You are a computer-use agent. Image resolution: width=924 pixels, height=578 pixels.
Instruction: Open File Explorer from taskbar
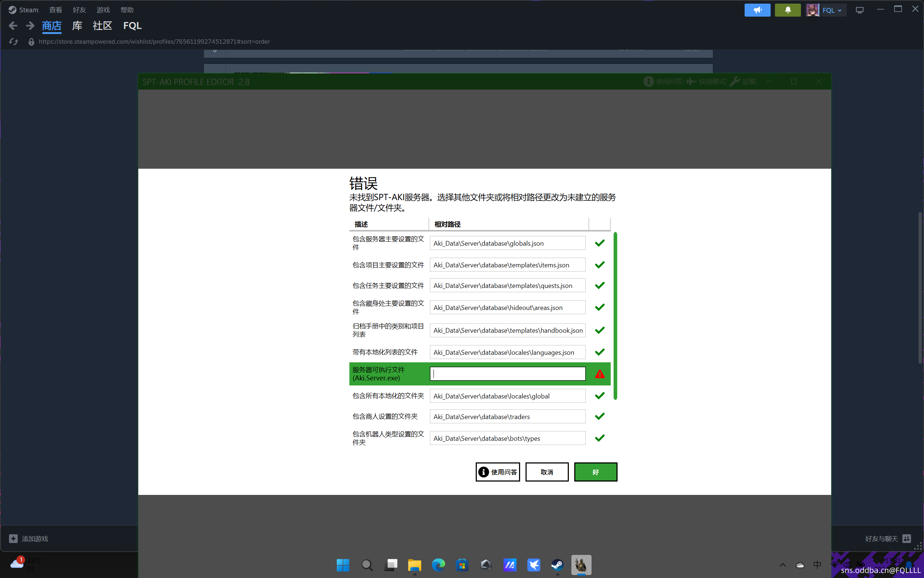tap(415, 565)
